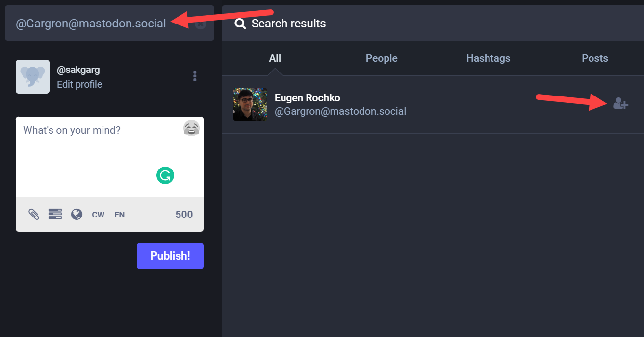Screen dimensions: 644x337
Task: Open the Edit profile link
Action: click(x=79, y=84)
